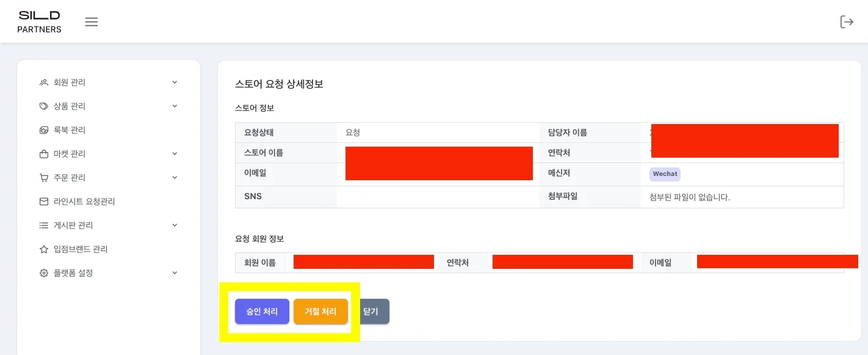Click the image icon beside 룩북 관리
The height and width of the screenshot is (355, 868).
44,130
